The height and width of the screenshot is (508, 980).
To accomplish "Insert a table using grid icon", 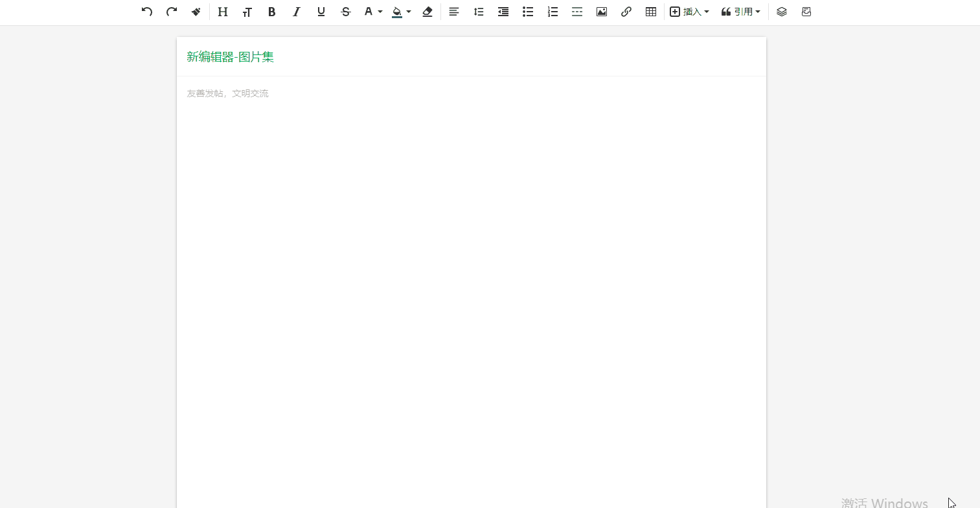I will pos(651,12).
